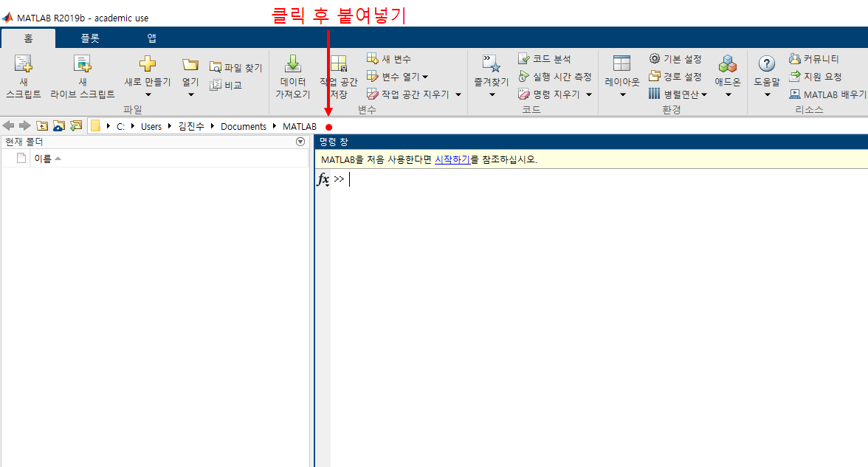Select Documents in the address path

point(244,126)
